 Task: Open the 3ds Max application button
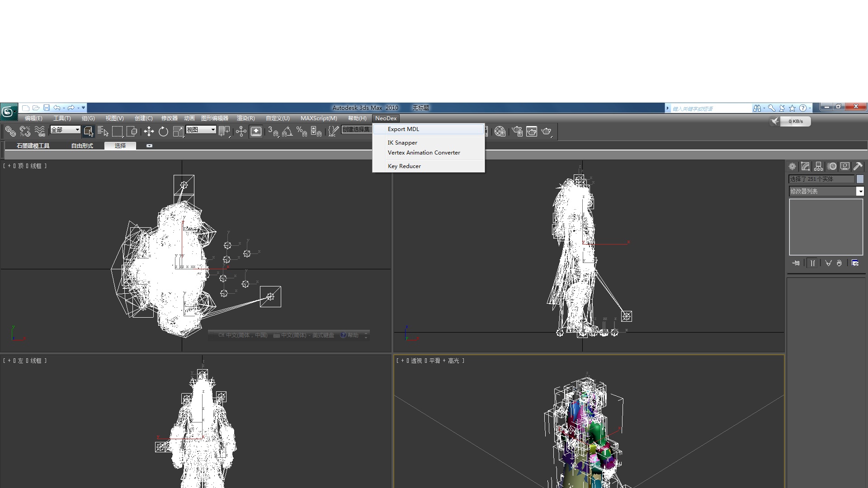point(8,111)
